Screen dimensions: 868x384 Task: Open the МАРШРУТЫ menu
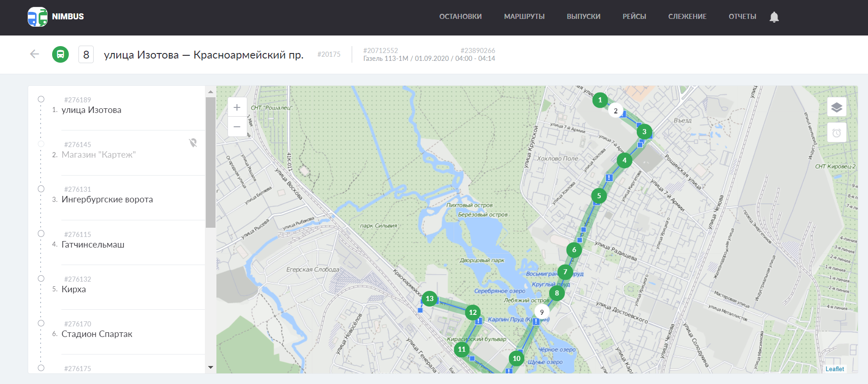click(524, 17)
